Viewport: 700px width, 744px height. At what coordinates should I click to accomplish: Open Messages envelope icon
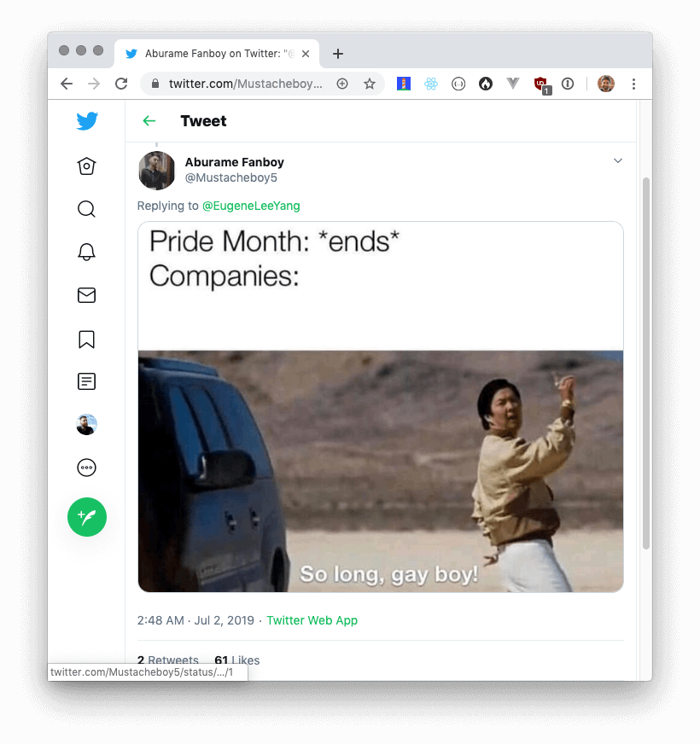(x=86, y=295)
